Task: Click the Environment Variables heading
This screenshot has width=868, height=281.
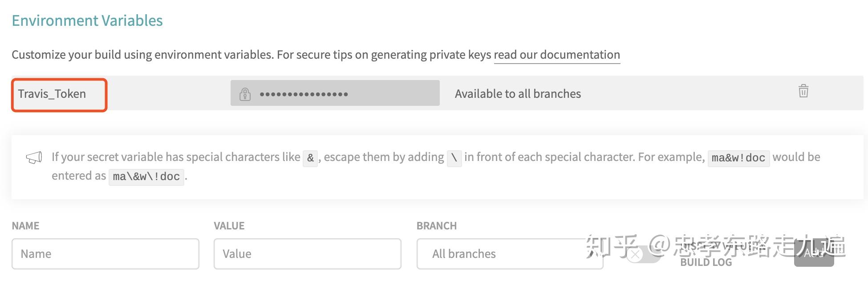Action: (87, 20)
